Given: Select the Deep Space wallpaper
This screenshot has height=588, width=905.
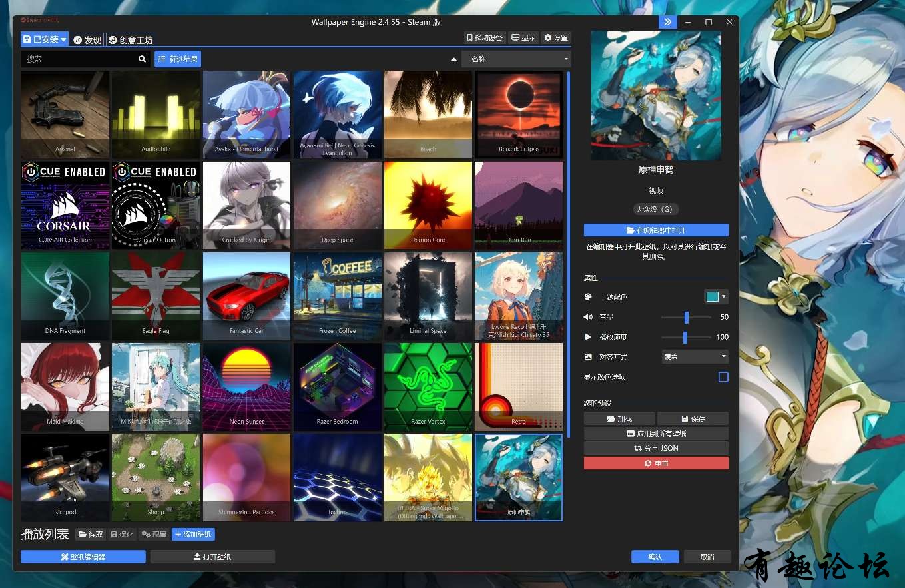Looking at the screenshot, I should (x=338, y=205).
